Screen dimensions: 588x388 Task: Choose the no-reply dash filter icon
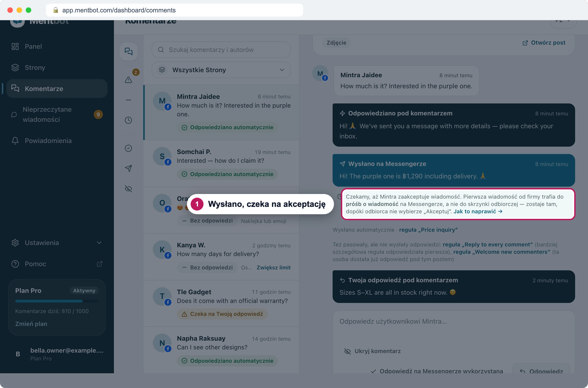(128, 100)
